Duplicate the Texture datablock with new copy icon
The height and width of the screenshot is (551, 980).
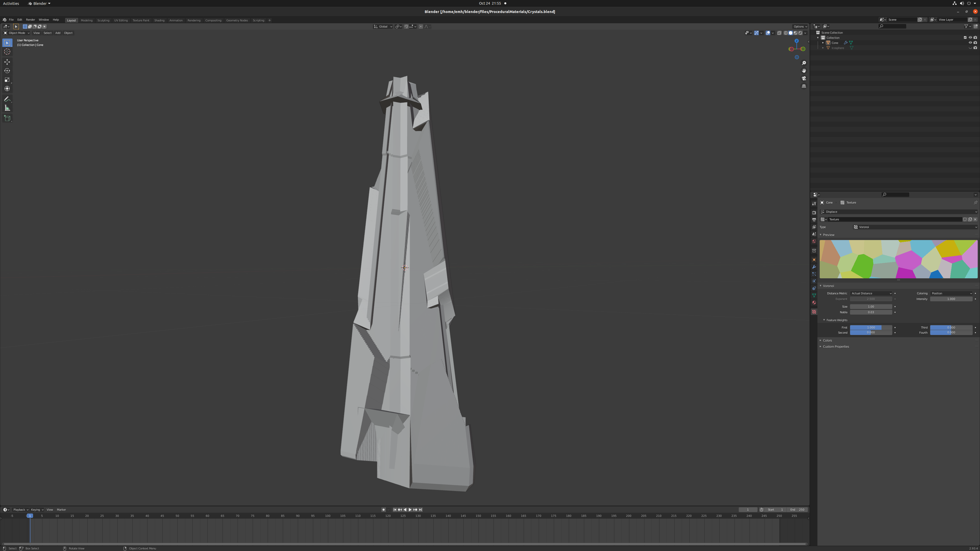click(970, 219)
